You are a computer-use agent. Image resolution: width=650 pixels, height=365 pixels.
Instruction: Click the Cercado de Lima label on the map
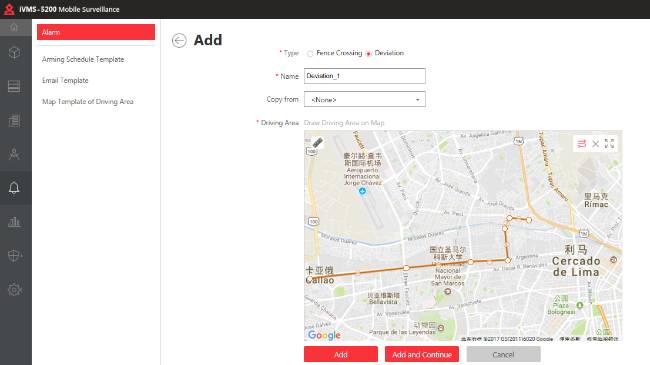576,267
